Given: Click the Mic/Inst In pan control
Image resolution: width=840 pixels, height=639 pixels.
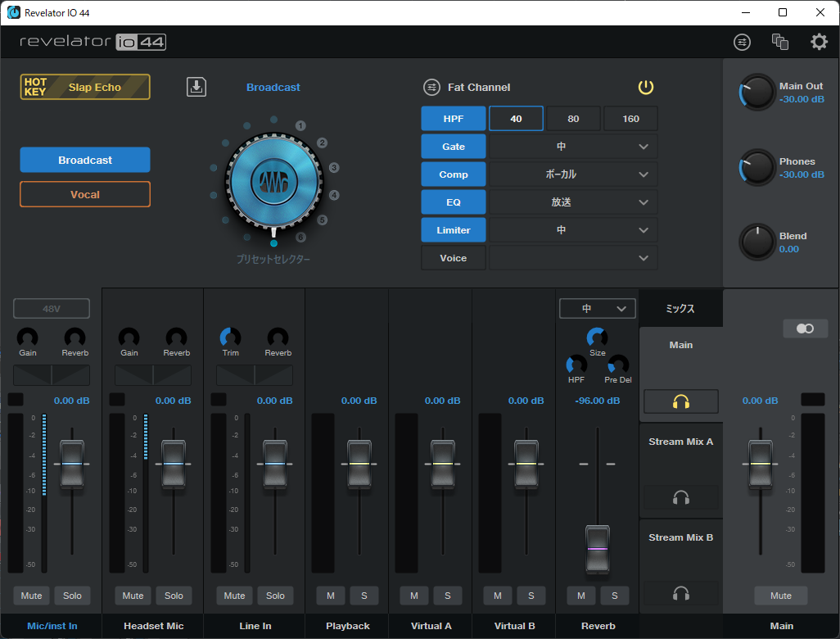Looking at the screenshot, I should coord(52,375).
